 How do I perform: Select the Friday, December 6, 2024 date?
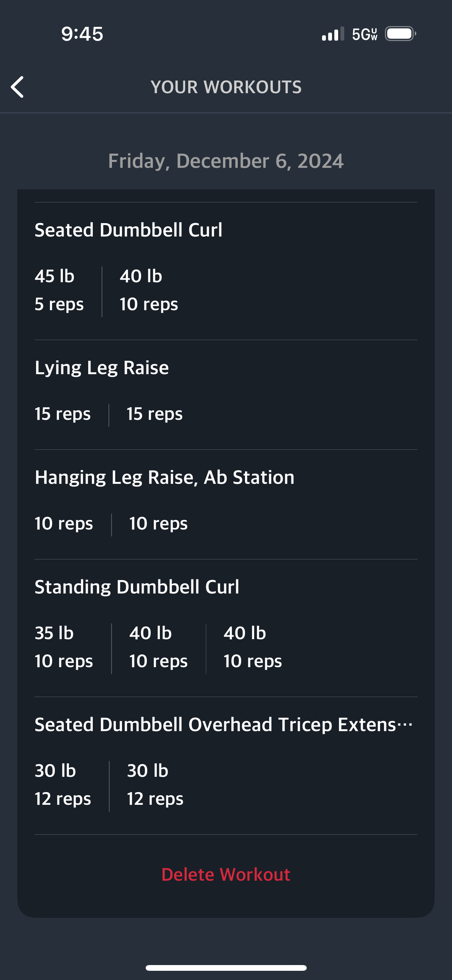click(226, 161)
